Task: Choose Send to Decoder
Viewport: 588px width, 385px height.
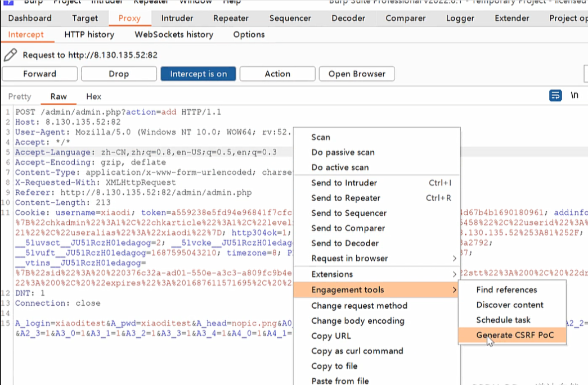Action: [377, 243]
